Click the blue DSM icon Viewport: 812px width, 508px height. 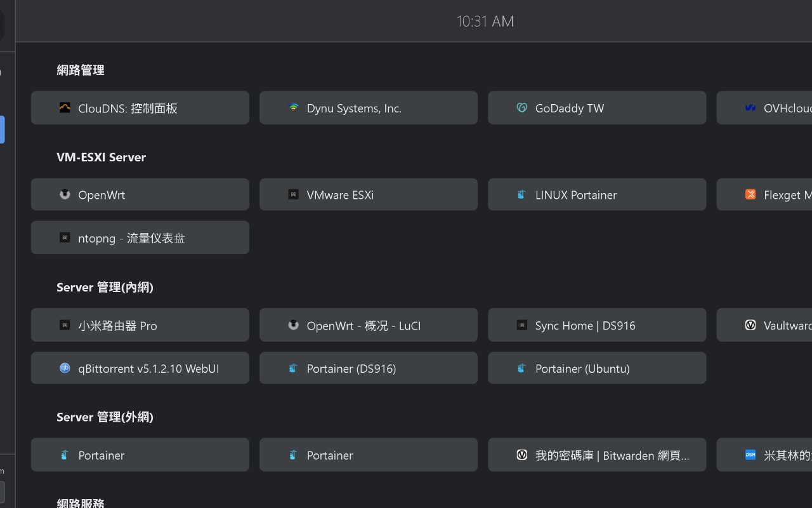pos(750,455)
